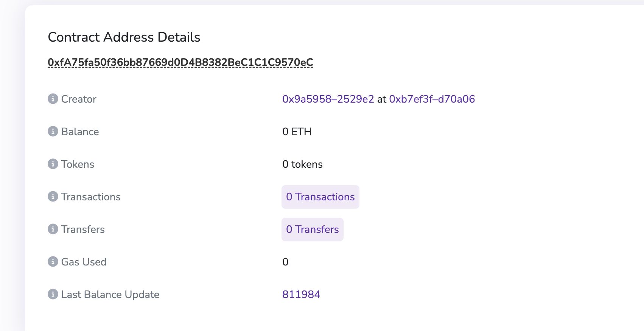Viewport: 644px width, 331px height.
Task: Click the 0 tokens value
Action: (x=302, y=164)
